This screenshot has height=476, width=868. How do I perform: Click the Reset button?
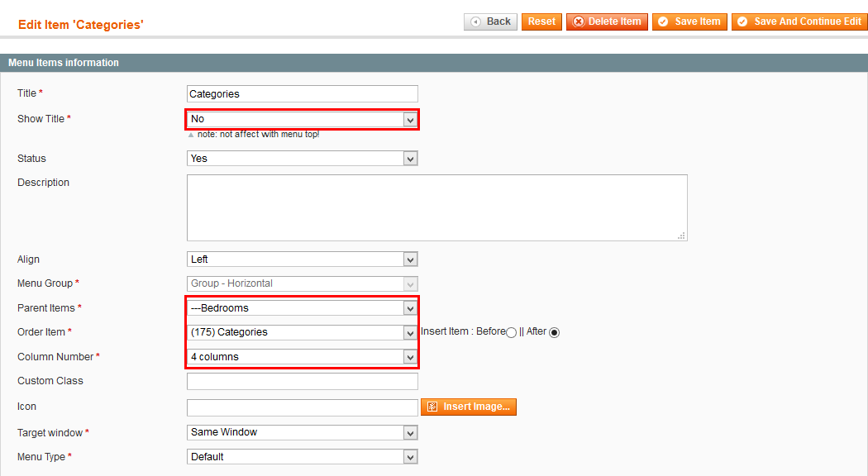541,21
